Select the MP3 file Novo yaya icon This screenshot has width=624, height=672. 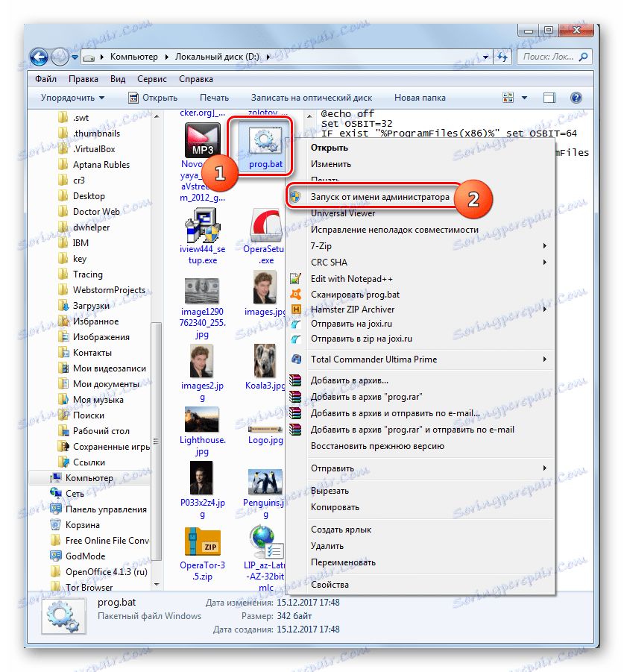pos(202,140)
